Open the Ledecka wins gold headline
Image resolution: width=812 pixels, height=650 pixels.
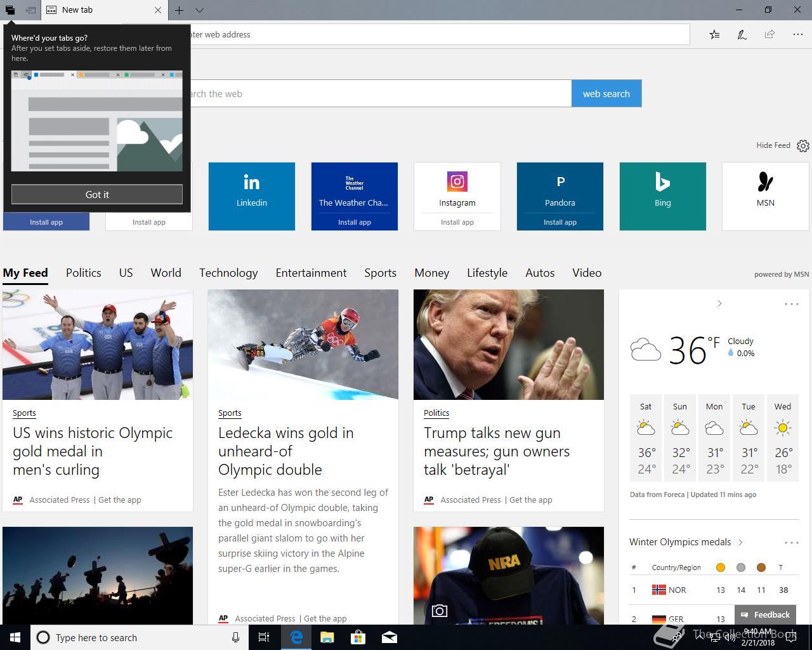point(286,451)
